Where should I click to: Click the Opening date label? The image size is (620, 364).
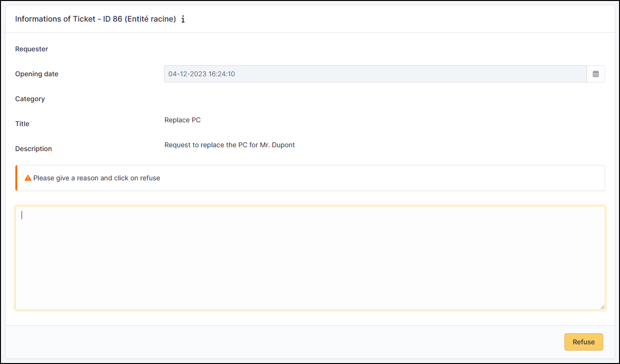[x=36, y=74]
